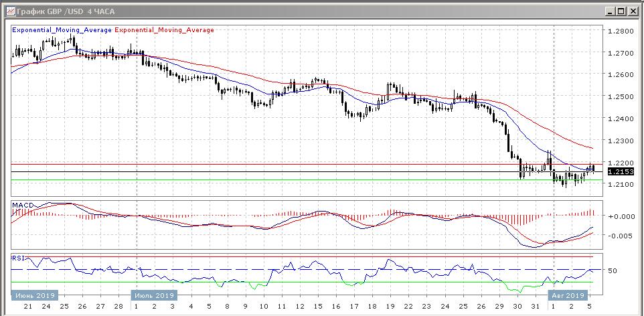The image size is (644, 316).
Task: Click the current price tag 1.2153
Action: point(620,172)
